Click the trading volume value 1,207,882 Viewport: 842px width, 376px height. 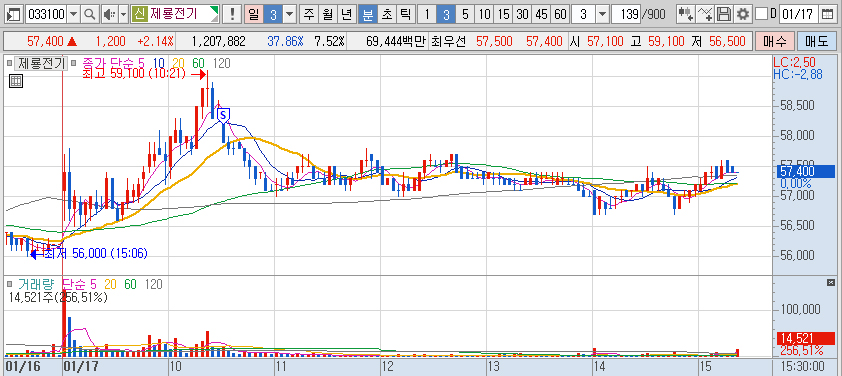[x=218, y=41]
